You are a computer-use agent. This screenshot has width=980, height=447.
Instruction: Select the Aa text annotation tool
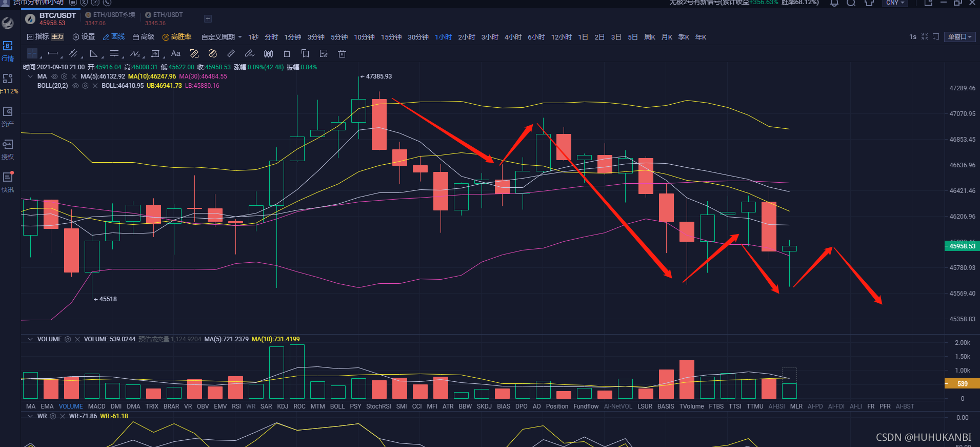[176, 53]
